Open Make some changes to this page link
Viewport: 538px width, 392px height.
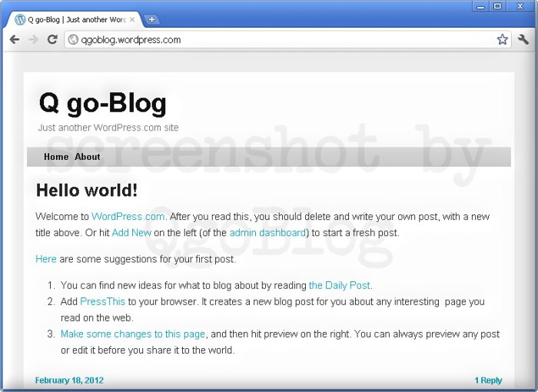pyautogui.click(x=133, y=334)
